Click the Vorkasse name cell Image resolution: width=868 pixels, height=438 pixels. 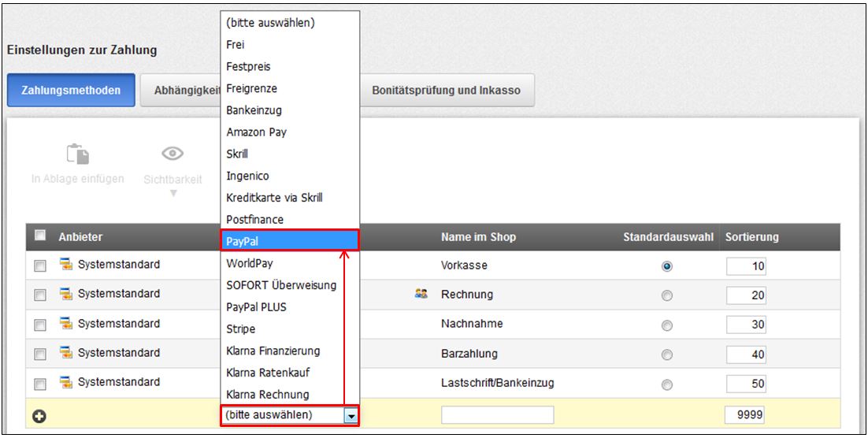pos(464,265)
